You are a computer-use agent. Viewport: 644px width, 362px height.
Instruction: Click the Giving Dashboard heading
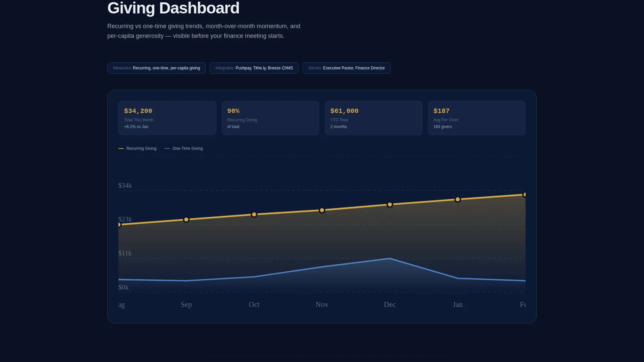click(x=173, y=8)
